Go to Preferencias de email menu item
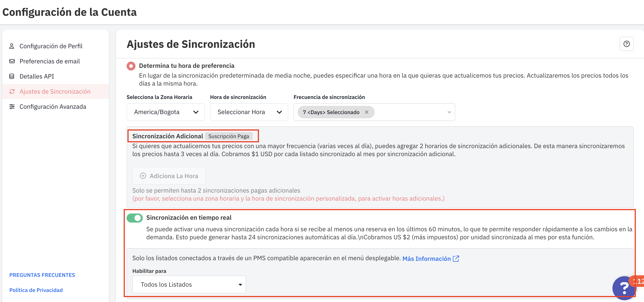Image resolution: width=644 pixels, height=302 pixels. pyautogui.click(x=50, y=61)
